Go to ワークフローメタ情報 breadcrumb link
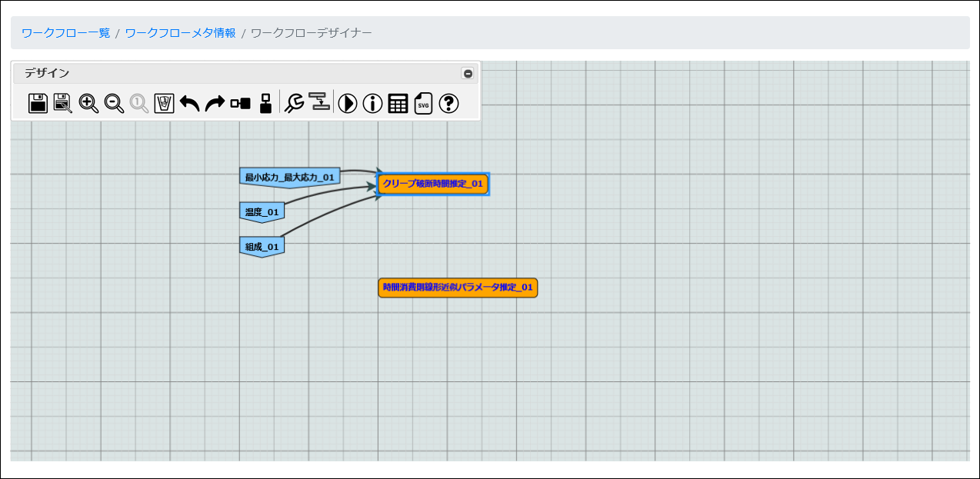The image size is (980, 479). [181, 33]
